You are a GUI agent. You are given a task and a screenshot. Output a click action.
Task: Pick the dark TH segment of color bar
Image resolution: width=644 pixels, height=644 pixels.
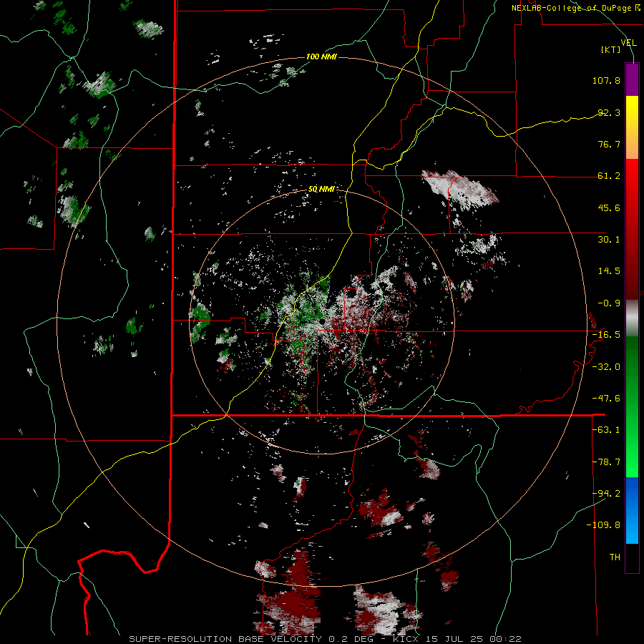pyautogui.click(x=632, y=557)
